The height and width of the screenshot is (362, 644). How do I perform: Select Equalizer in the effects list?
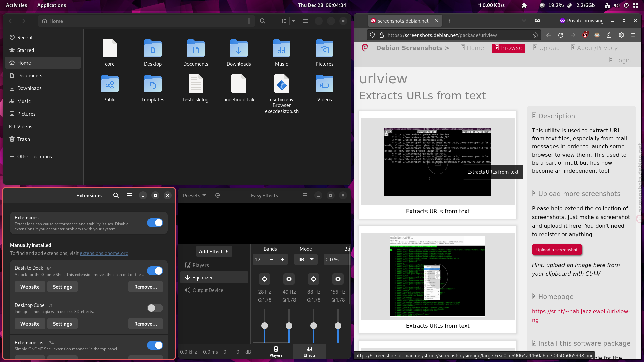tap(214, 277)
